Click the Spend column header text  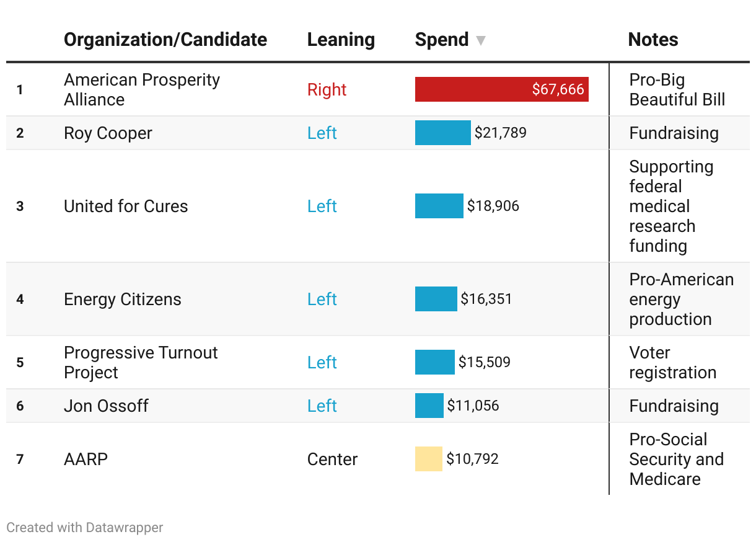point(441,40)
